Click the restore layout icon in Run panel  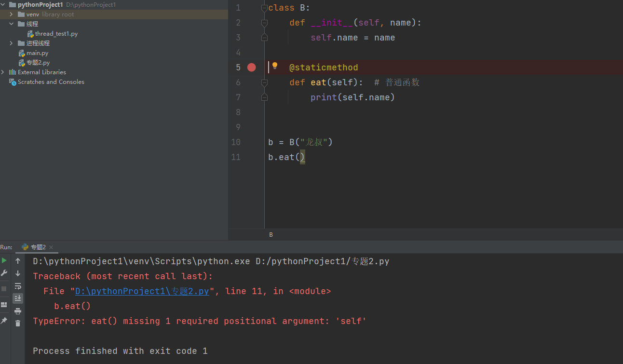(4, 305)
